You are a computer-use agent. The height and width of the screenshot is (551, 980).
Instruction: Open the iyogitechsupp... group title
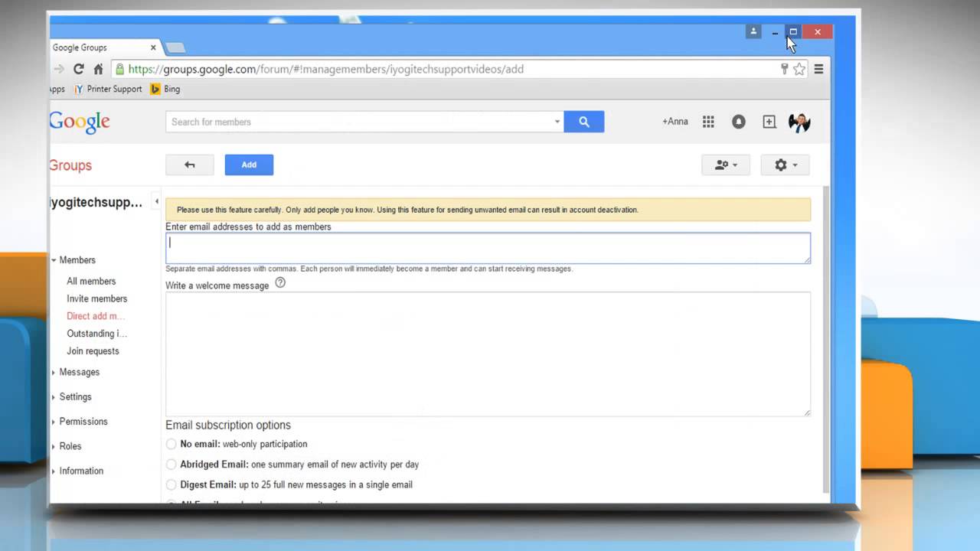click(96, 203)
